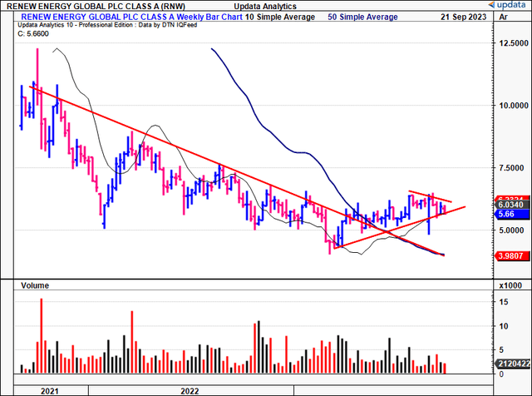The image size is (532, 396).
Task: Click the tallest red volume bar in 2021
Action: (42, 335)
